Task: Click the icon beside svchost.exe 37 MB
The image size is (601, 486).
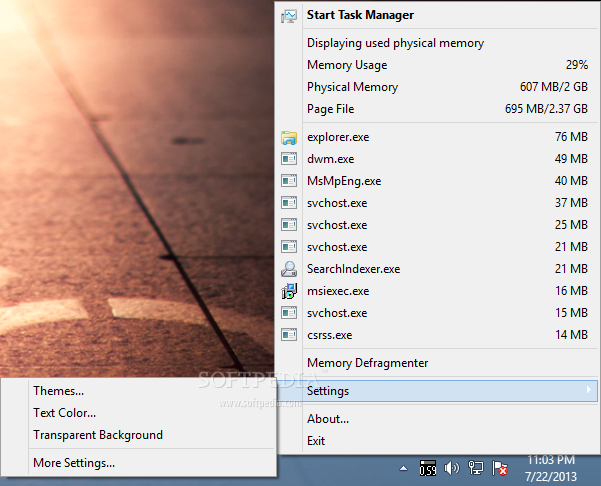Action: [289, 203]
